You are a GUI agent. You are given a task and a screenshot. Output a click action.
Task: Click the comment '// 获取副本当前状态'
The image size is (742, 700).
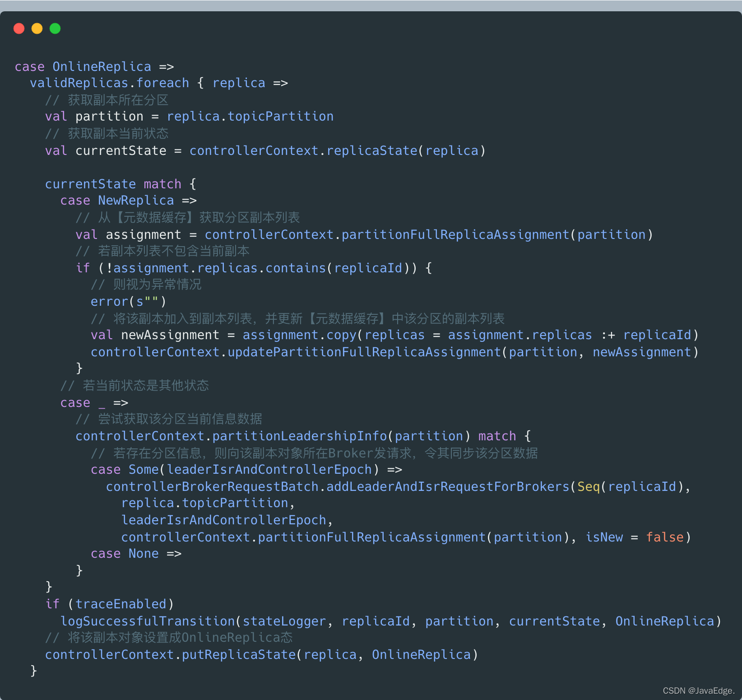[x=107, y=134]
